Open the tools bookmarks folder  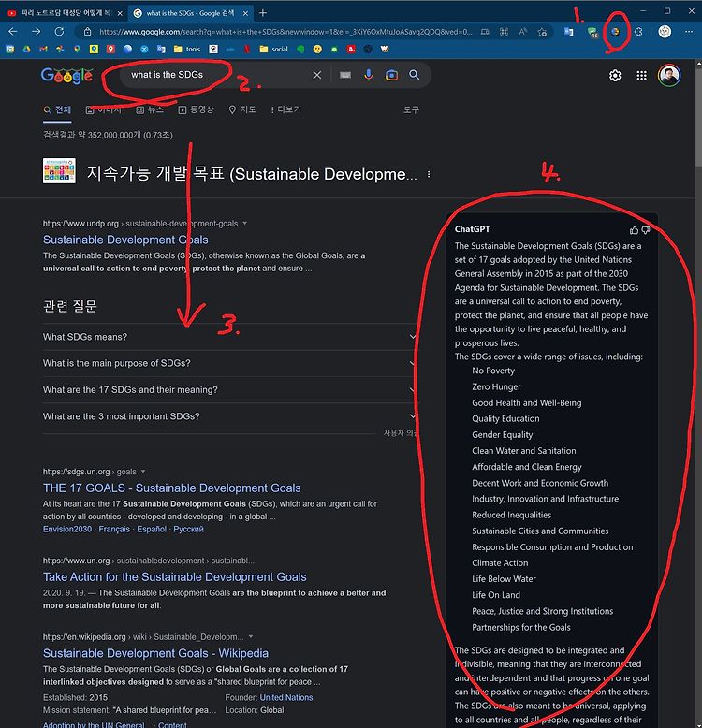[x=186, y=49]
